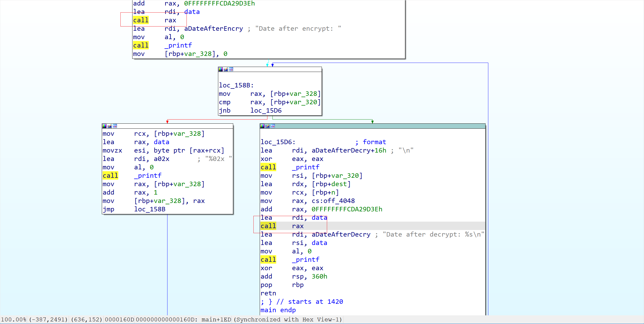
Task: Click 'mov rax, [rbp+var_328]' under loc_158B
Action: [270, 94]
